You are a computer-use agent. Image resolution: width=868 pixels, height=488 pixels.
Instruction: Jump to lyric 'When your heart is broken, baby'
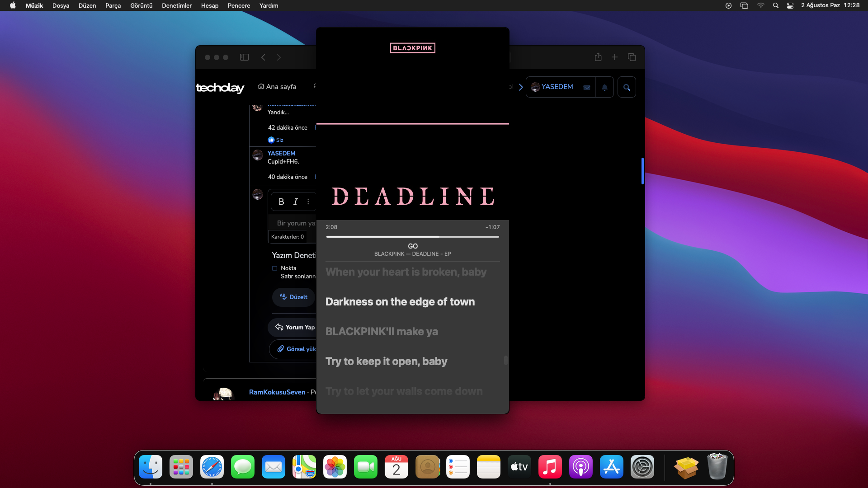point(406,272)
